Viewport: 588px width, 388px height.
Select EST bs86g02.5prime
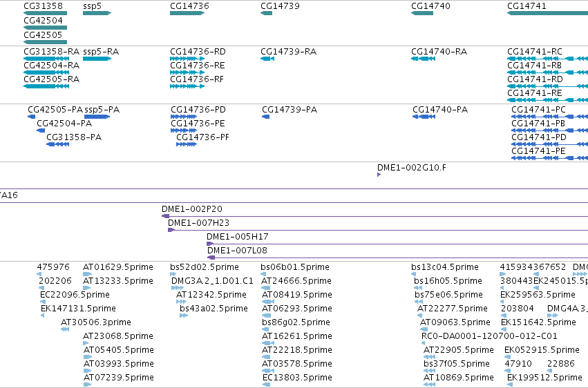[x=266, y=330]
